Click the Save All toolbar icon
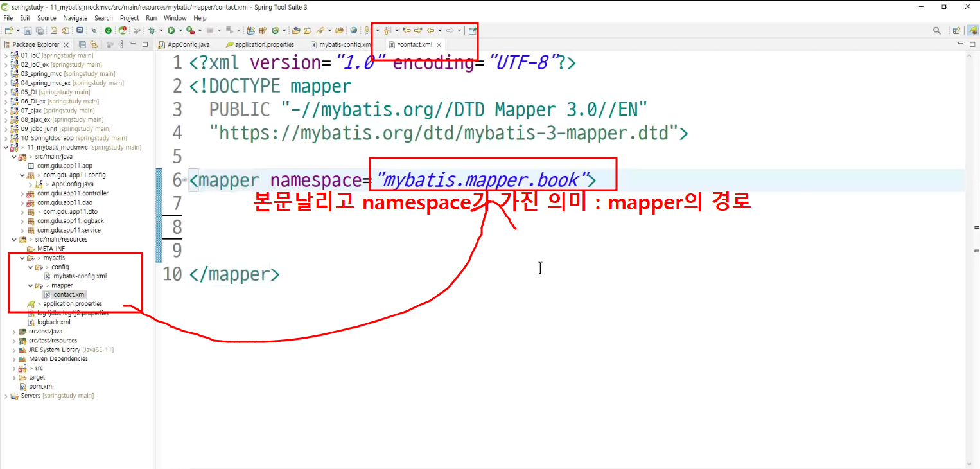980x469 pixels. click(39, 30)
